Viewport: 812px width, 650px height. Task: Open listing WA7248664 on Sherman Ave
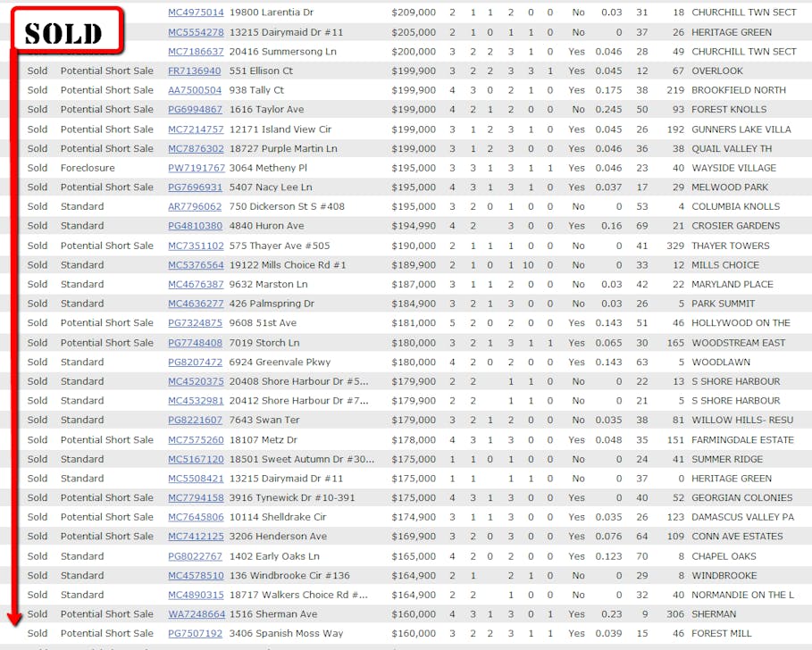tap(196, 614)
